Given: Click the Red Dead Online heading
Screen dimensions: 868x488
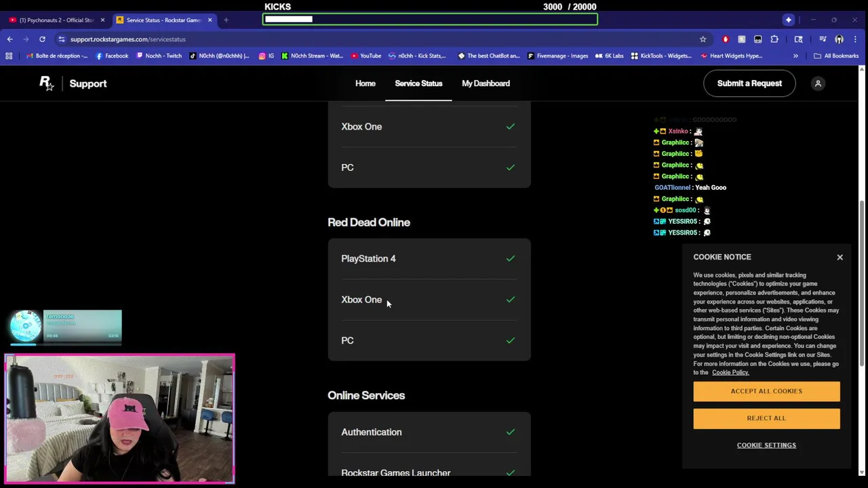Looking at the screenshot, I should click(368, 222).
